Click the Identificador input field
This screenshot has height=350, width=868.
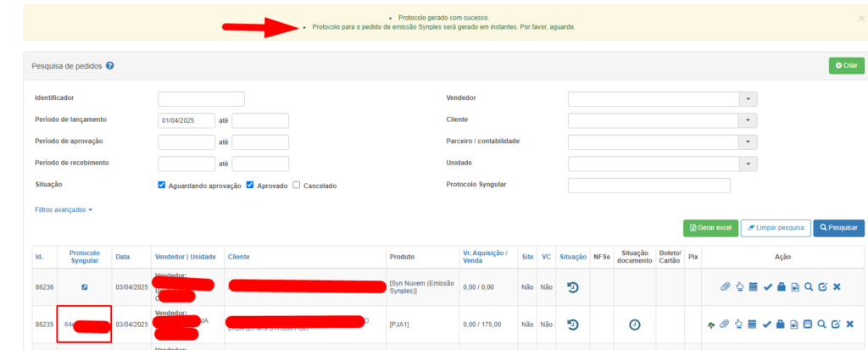[x=201, y=99]
